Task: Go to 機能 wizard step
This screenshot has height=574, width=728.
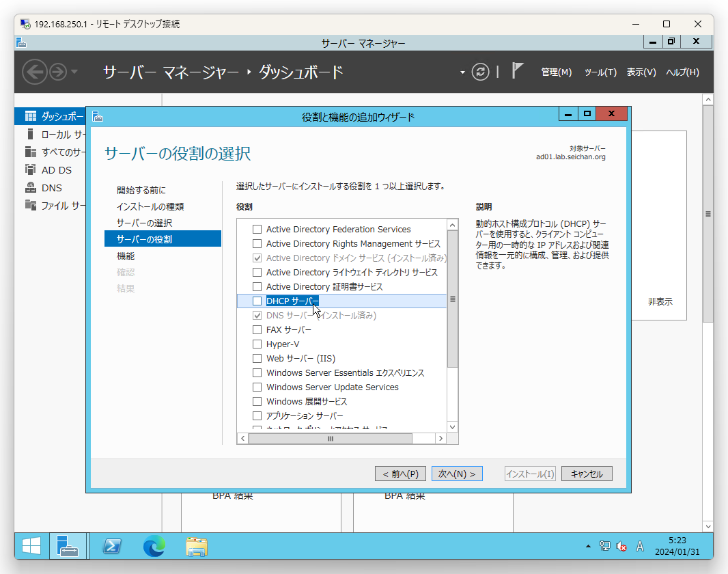Action: click(126, 256)
